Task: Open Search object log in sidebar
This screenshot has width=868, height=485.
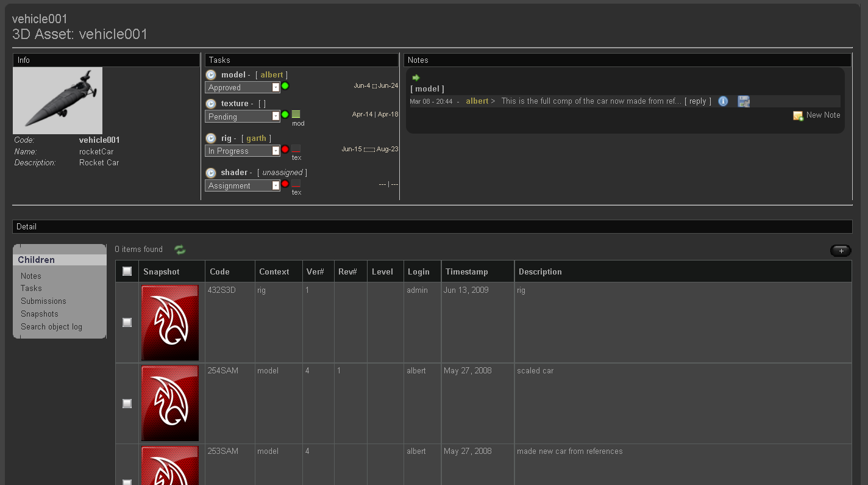Action: [x=51, y=327]
